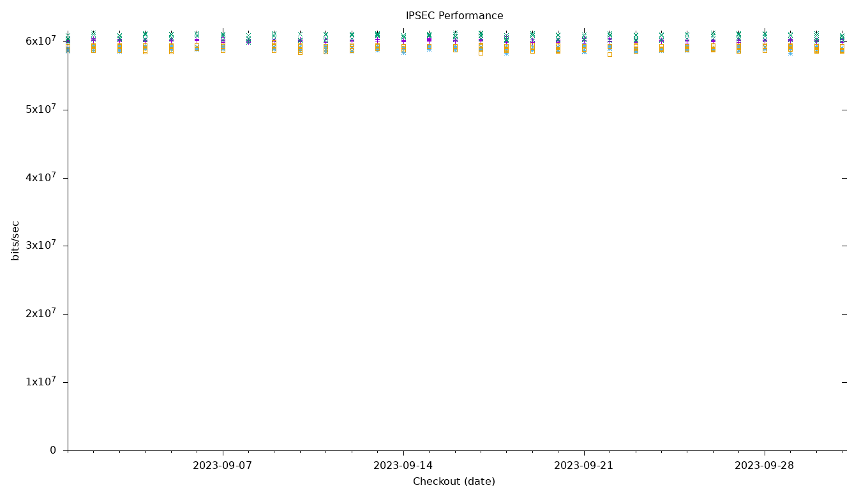Select the 2023-09-21 date label

(584, 466)
